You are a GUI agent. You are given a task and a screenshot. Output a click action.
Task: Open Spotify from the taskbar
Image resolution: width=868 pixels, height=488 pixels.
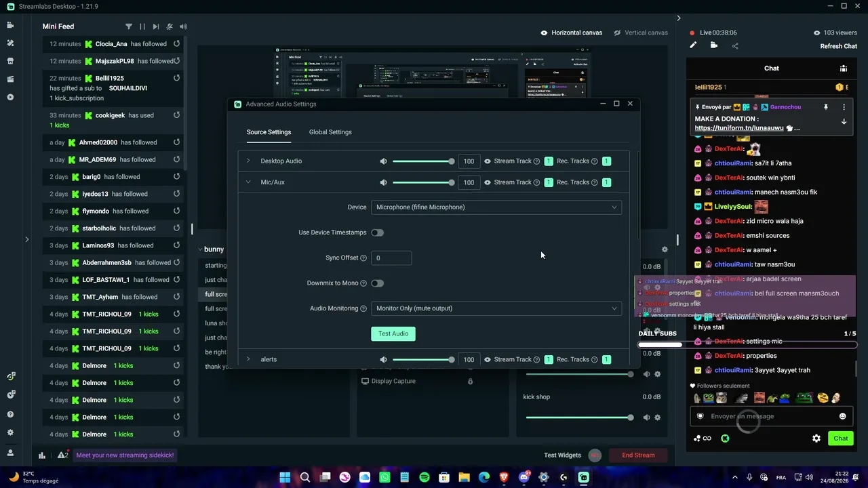click(x=425, y=477)
